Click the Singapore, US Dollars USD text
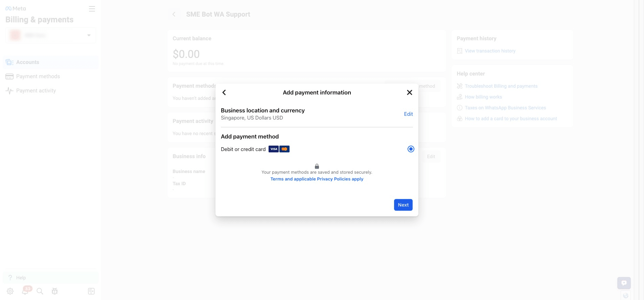644x300 pixels. click(252, 118)
